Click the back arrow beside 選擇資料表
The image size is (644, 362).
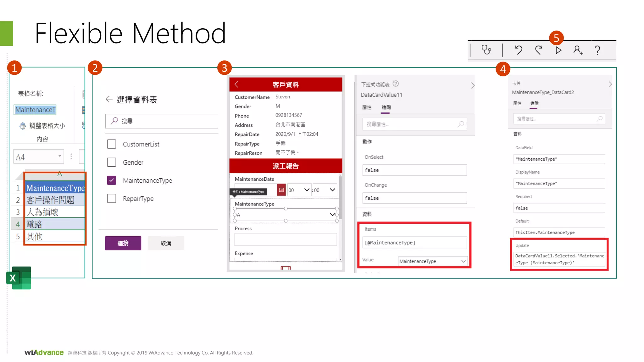tap(109, 99)
